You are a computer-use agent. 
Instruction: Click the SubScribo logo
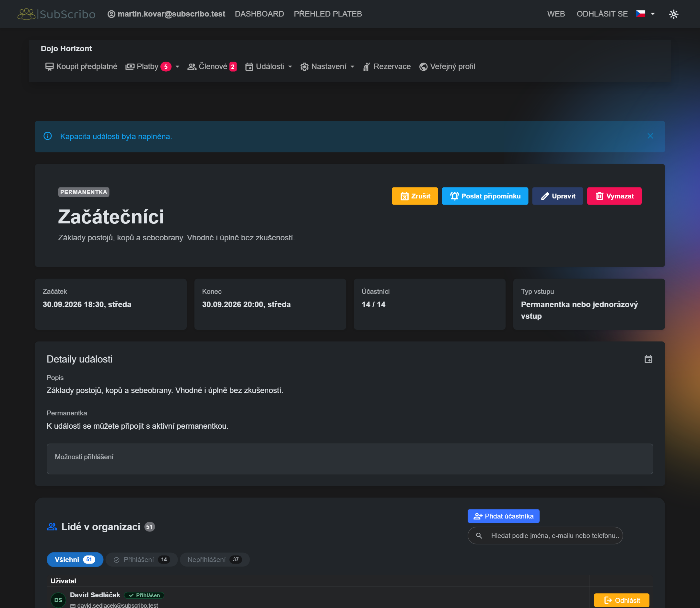coord(56,14)
